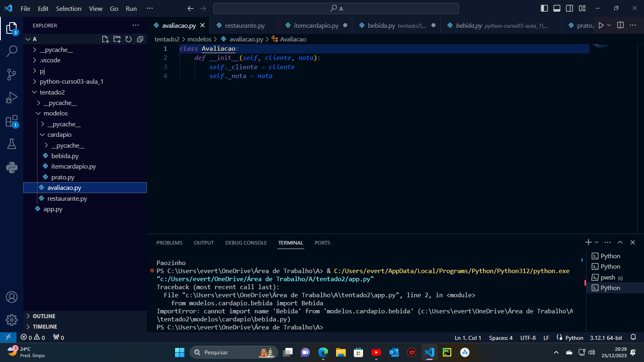Split the editor to the right
644x362 pixels.
tap(620, 25)
